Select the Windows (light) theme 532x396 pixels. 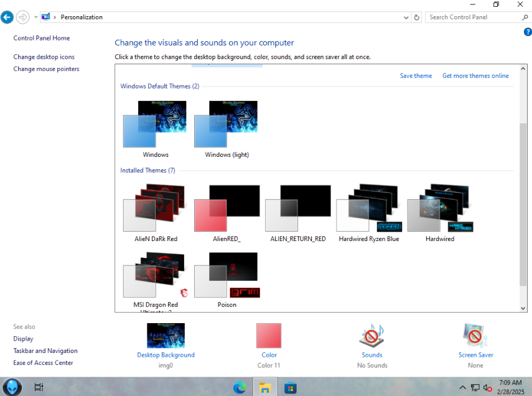(x=226, y=129)
